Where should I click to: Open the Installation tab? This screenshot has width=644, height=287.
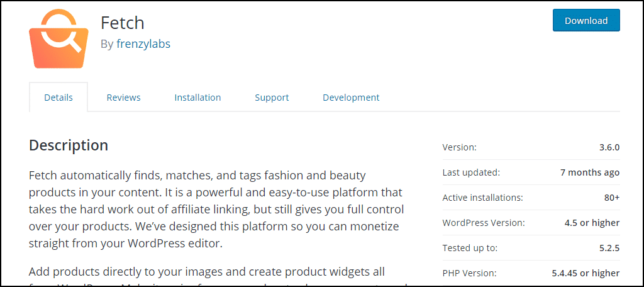click(x=197, y=98)
